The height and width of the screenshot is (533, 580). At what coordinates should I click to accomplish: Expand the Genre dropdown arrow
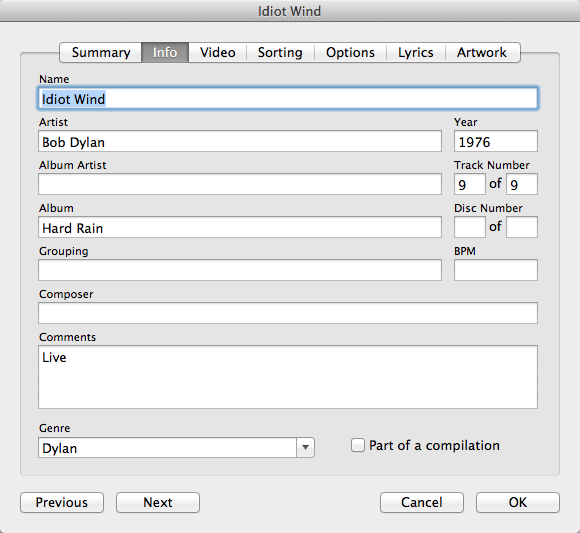pyautogui.click(x=305, y=448)
